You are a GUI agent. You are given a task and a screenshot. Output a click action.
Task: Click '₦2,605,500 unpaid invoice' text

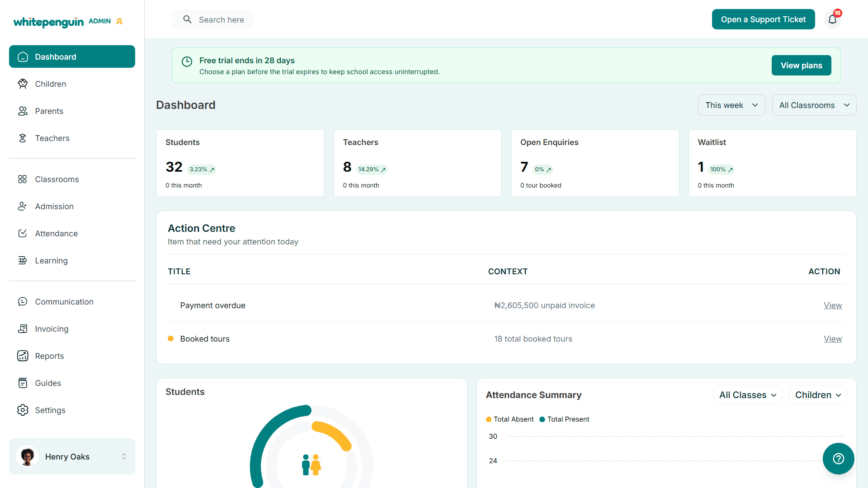click(544, 305)
